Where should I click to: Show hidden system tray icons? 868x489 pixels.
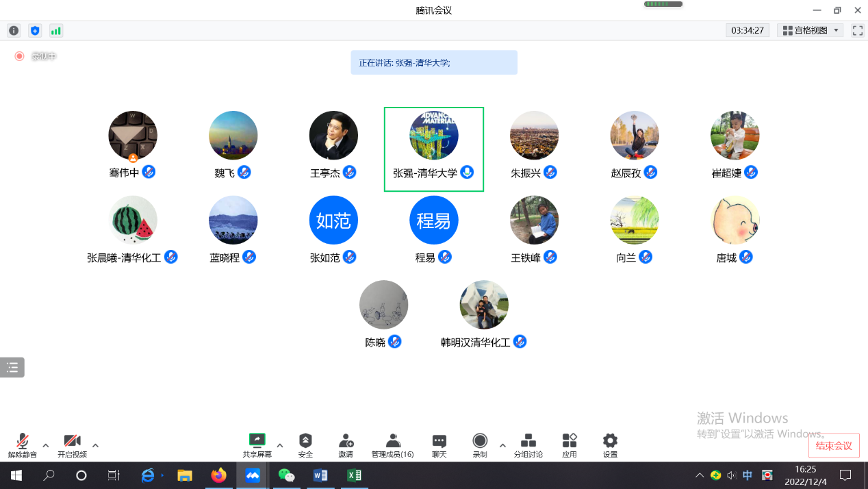(x=699, y=475)
